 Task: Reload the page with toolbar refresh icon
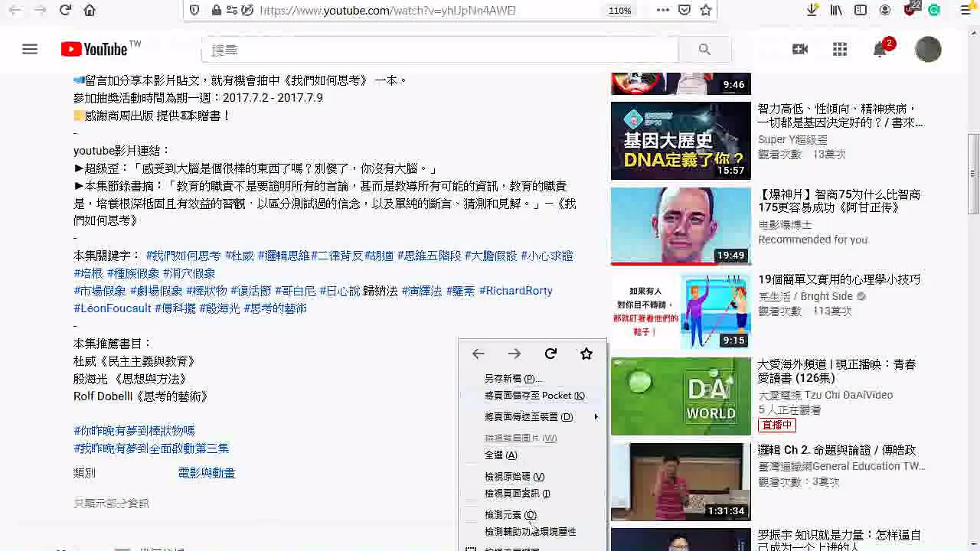click(x=65, y=11)
